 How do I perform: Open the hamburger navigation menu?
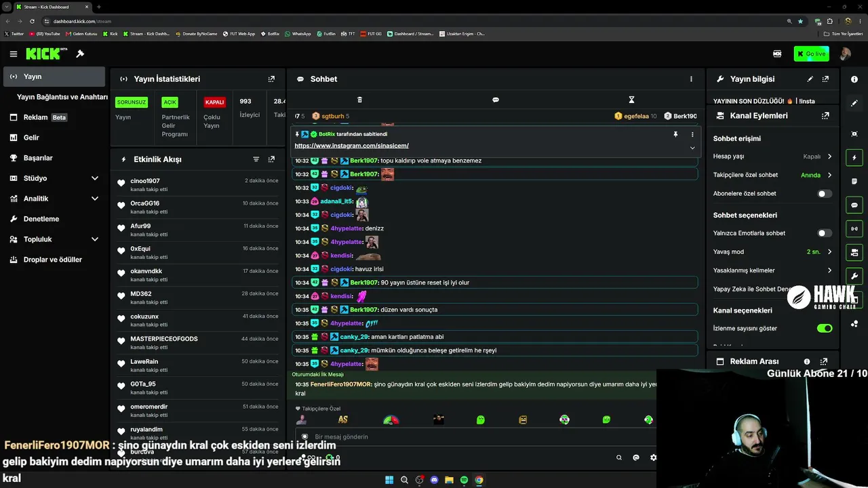(x=13, y=54)
